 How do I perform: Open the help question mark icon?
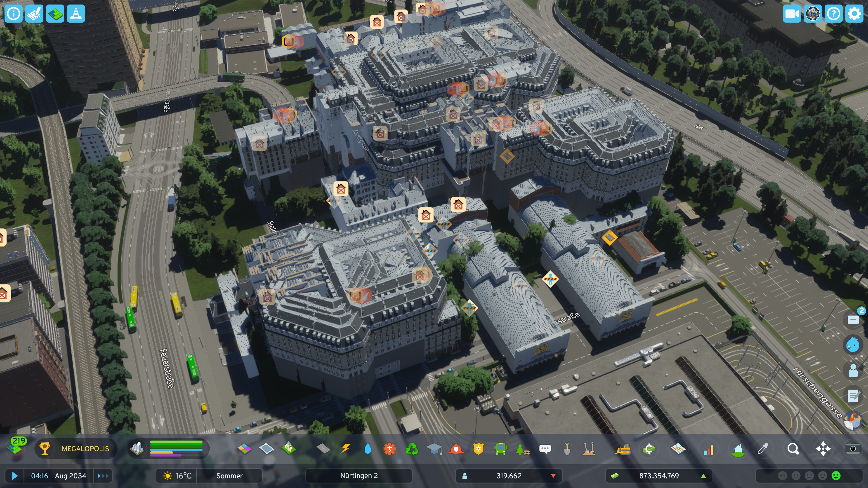(x=834, y=14)
